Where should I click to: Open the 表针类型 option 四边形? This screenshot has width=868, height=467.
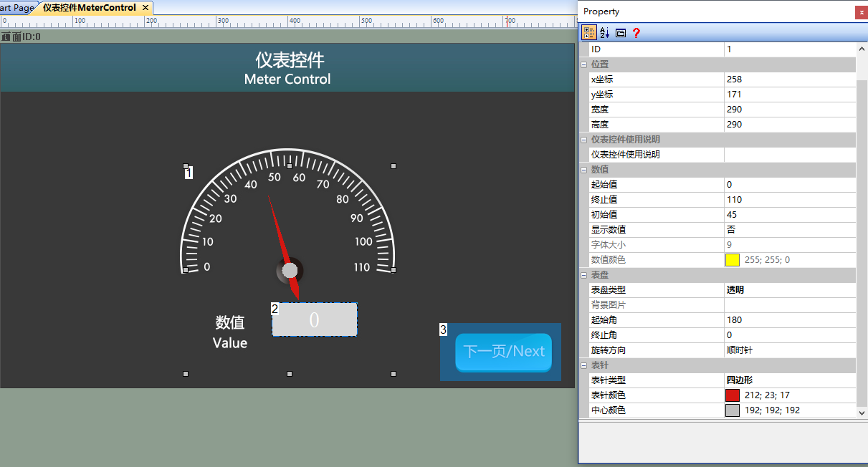790,380
